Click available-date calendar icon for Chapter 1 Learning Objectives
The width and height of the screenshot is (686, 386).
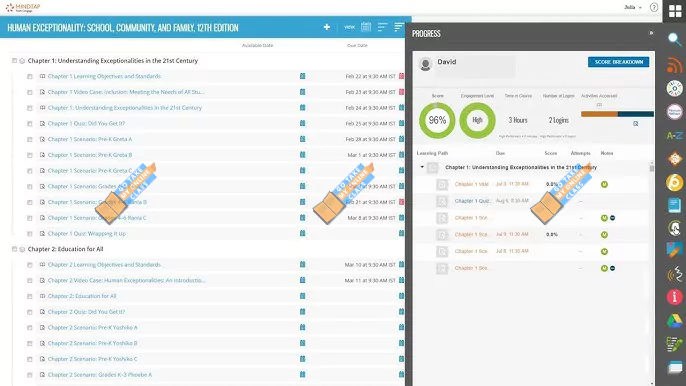(302, 76)
